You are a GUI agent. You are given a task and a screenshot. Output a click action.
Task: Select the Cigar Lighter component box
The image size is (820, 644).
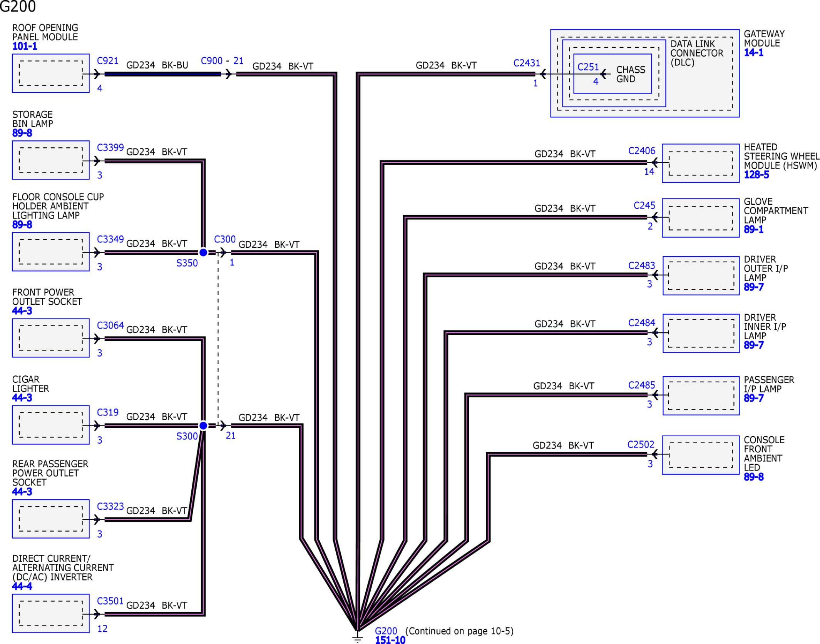(x=51, y=425)
